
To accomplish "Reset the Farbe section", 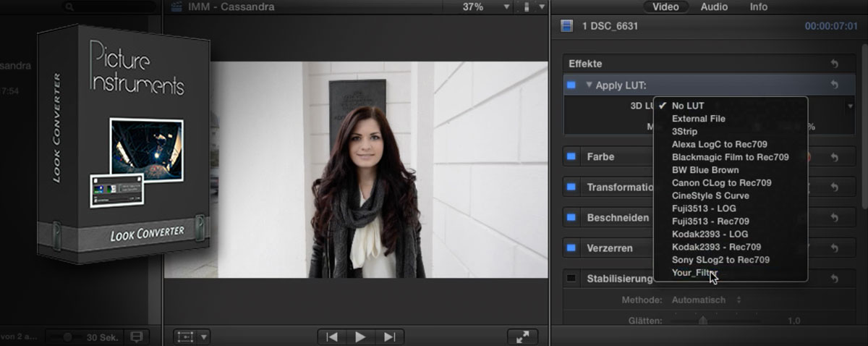I will 835,157.
